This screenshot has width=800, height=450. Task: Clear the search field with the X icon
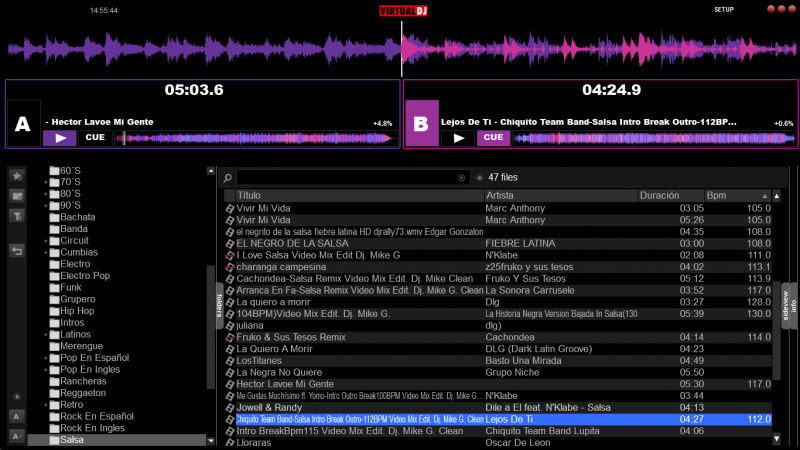[x=461, y=177]
